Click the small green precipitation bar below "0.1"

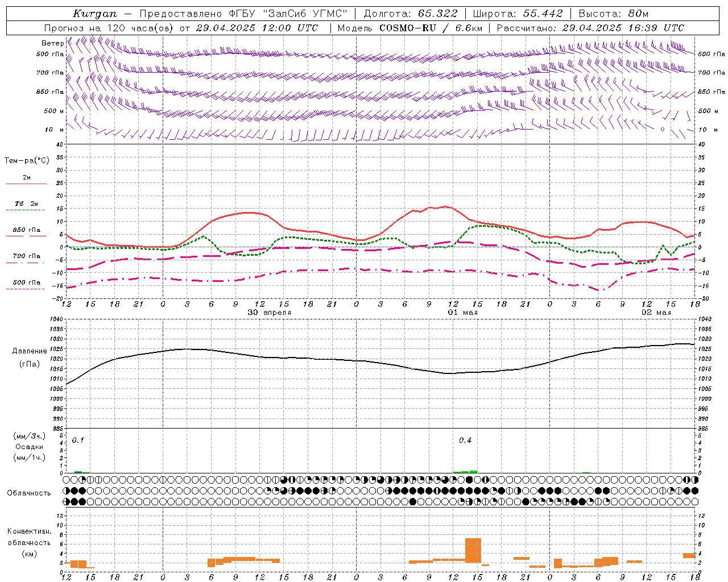[x=78, y=472]
